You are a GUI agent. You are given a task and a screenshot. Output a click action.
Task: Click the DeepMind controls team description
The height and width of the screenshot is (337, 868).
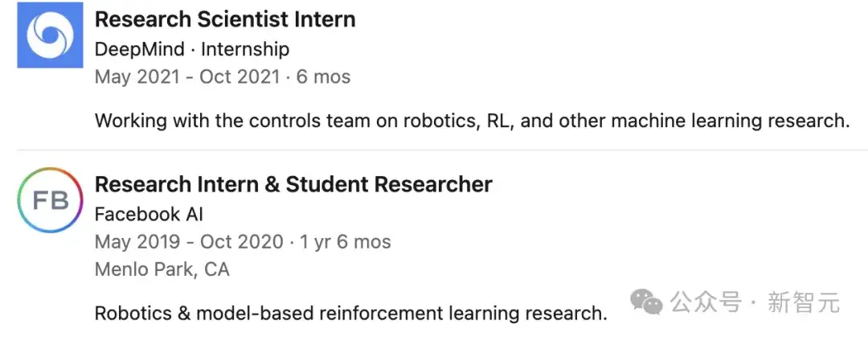click(x=473, y=121)
